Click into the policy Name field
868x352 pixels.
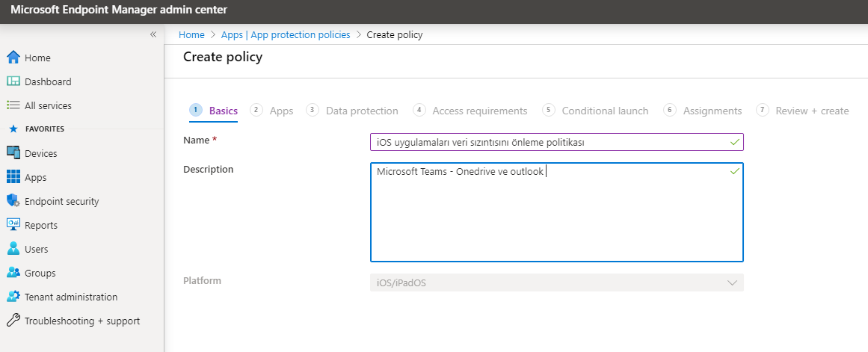coord(557,142)
